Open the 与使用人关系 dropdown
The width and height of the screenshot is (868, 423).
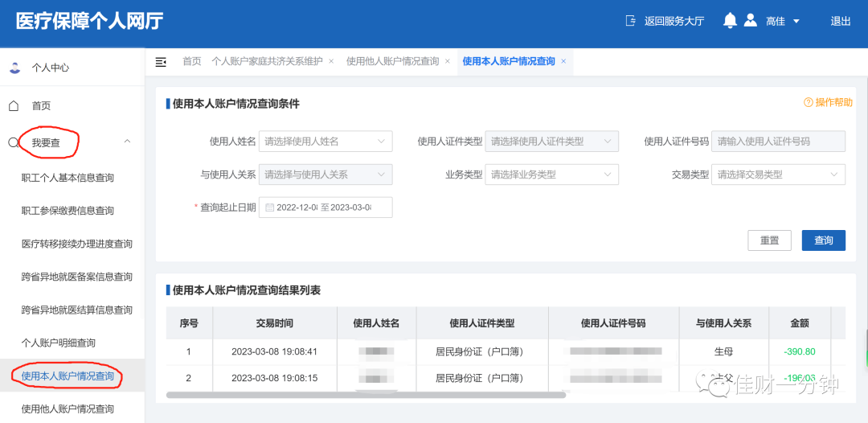(x=325, y=175)
